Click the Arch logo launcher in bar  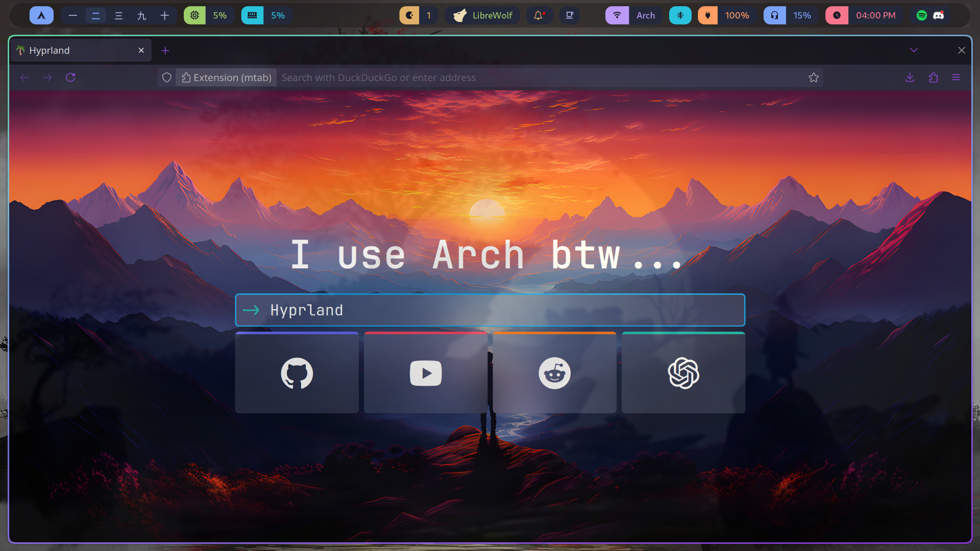(41, 15)
